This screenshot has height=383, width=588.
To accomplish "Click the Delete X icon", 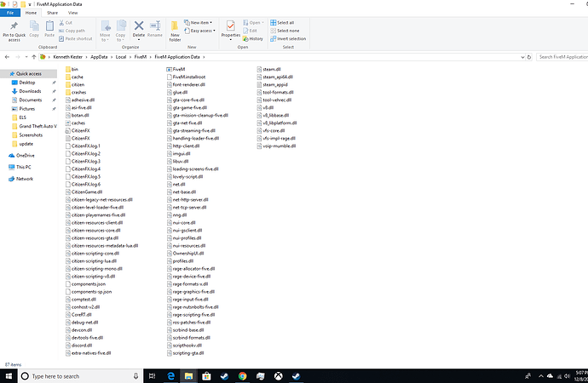I will click(x=139, y=26).
